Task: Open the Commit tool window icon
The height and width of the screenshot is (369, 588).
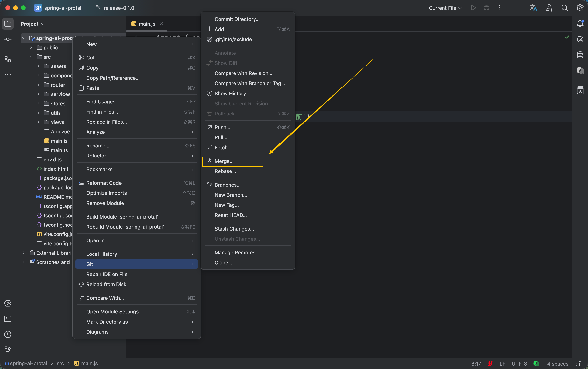Action: click(8, 39)
